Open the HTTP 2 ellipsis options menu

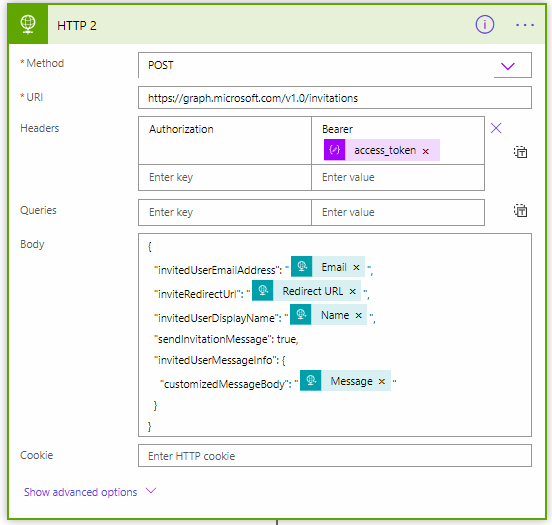pos(525,25)
